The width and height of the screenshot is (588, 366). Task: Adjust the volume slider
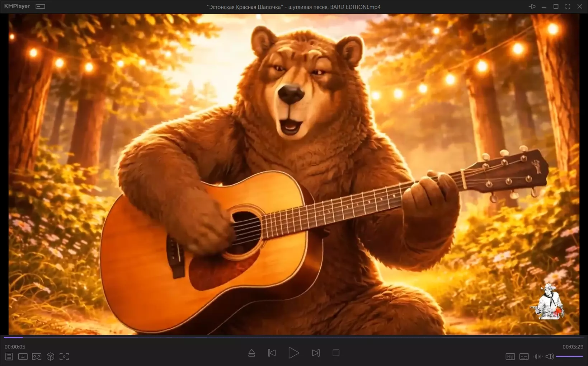(569, 356)
